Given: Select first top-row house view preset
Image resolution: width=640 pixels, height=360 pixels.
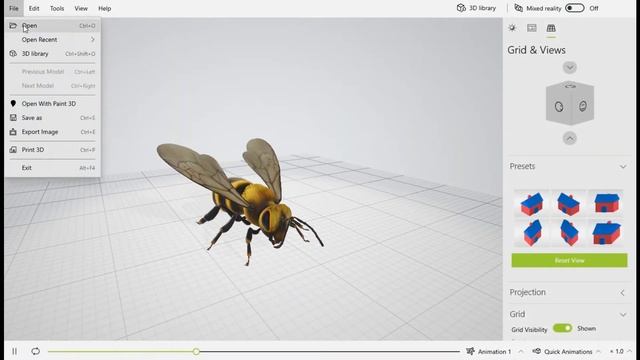Looking at the screenshot, I should (532, 203).
